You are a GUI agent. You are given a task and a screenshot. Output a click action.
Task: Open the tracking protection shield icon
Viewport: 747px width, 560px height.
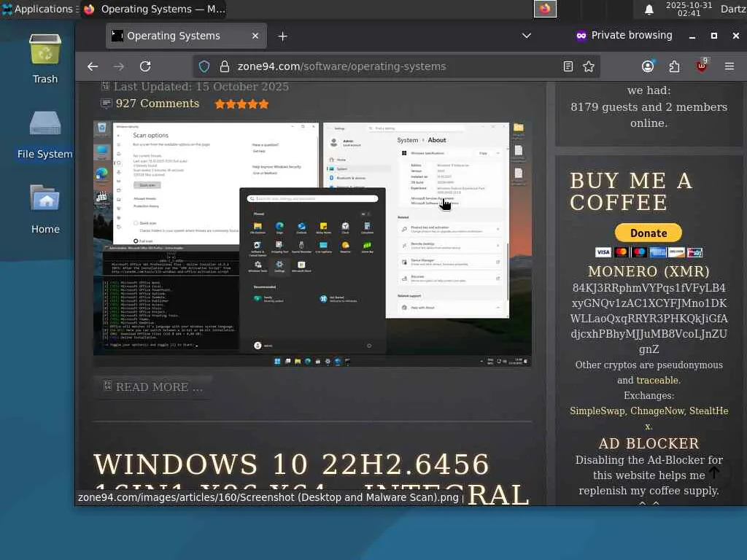tap(204, 66)
